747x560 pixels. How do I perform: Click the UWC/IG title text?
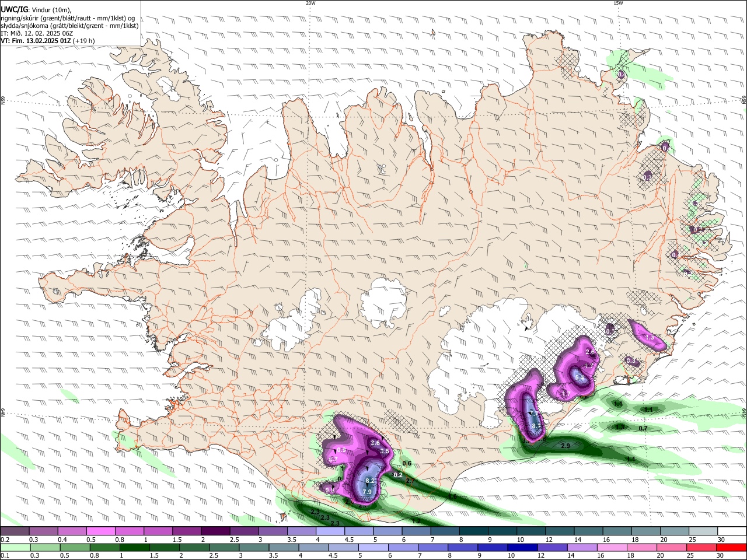tap(15, 10)
